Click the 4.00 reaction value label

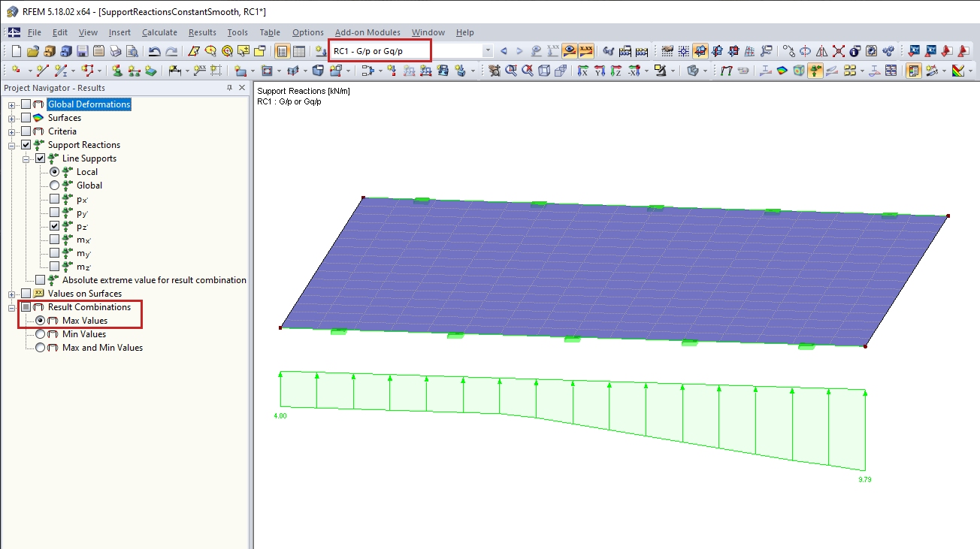pos(280,415)
